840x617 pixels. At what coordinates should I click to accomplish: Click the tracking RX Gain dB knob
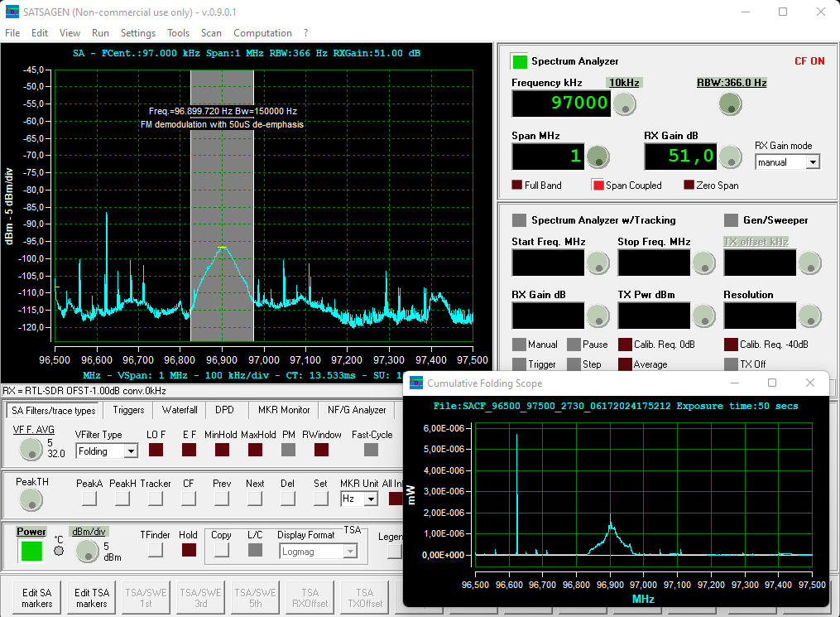598,316
